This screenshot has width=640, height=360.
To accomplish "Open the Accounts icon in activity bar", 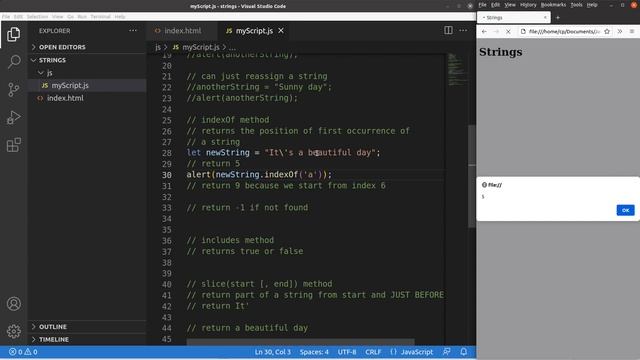I will [13, 304].
